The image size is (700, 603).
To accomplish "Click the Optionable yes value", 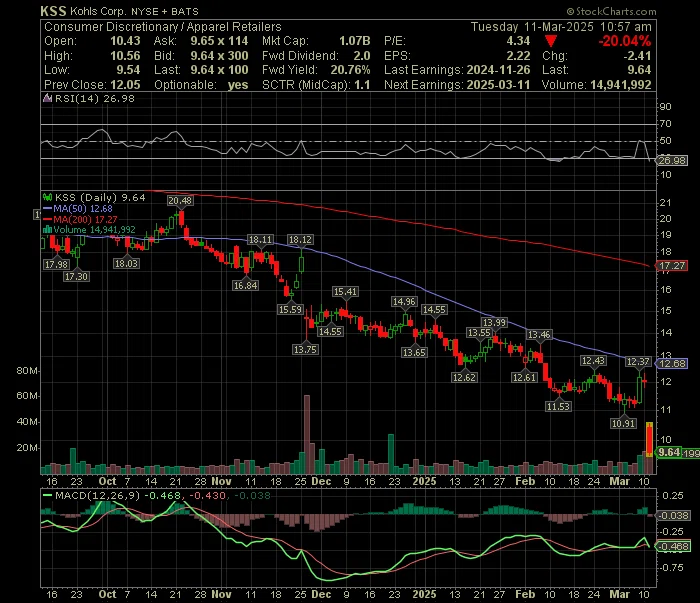I will [238, 85].
